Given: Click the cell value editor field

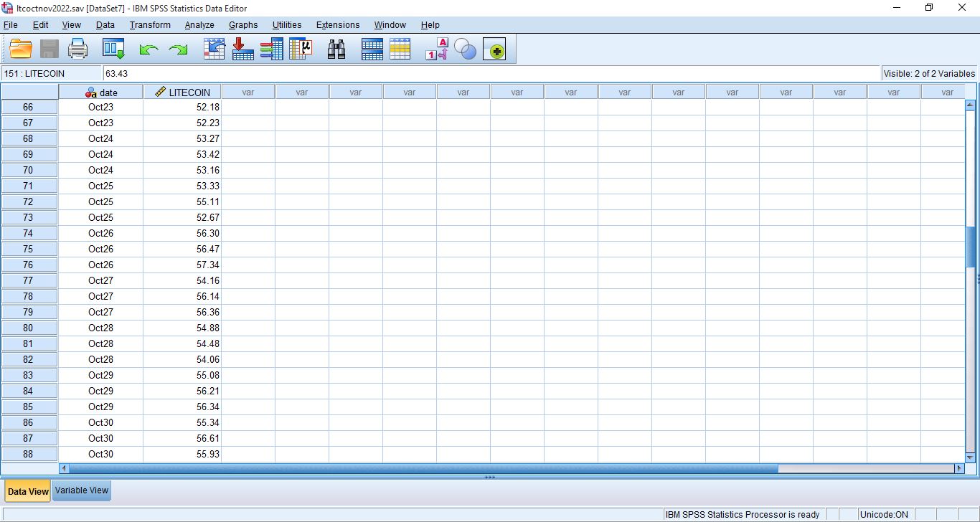Looking at the screenshot, I should [491, 73].
